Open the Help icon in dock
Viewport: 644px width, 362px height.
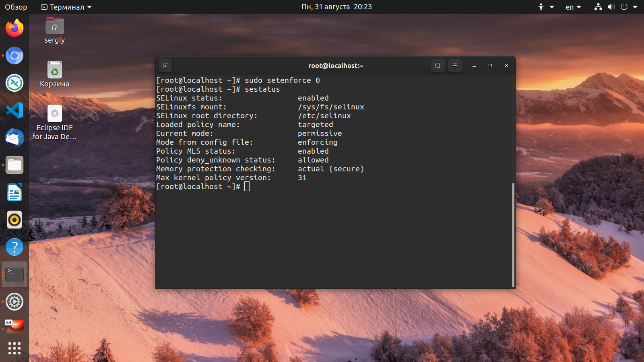(14, 247)
